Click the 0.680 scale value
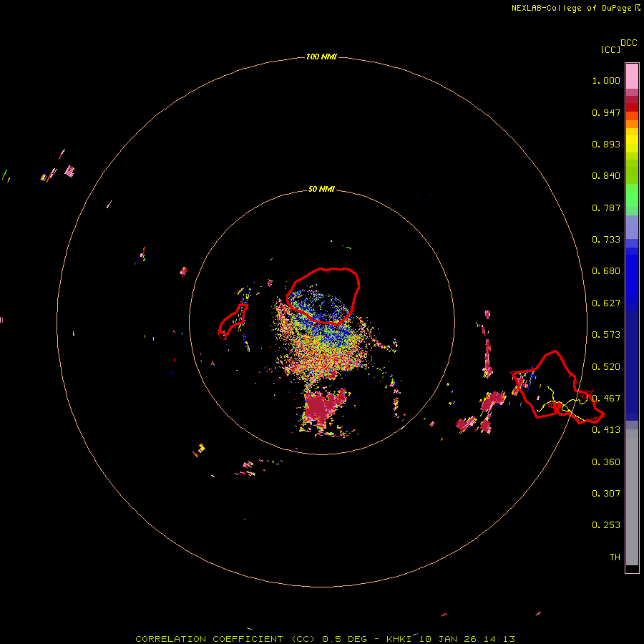The width and height of the screenshot is (644, 644). tap(606, 271)
